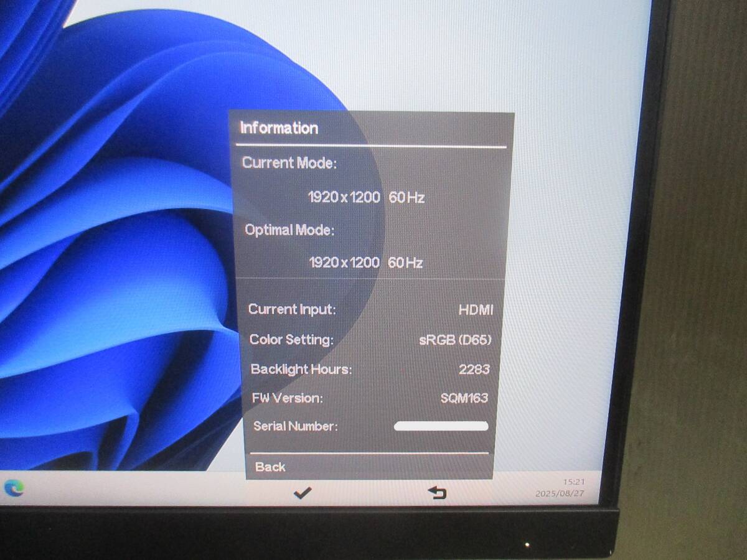747x560 pixels.
Task: Click the 1920x1200 60Hz under Current Mode
Action: click(x=366, y=198)
